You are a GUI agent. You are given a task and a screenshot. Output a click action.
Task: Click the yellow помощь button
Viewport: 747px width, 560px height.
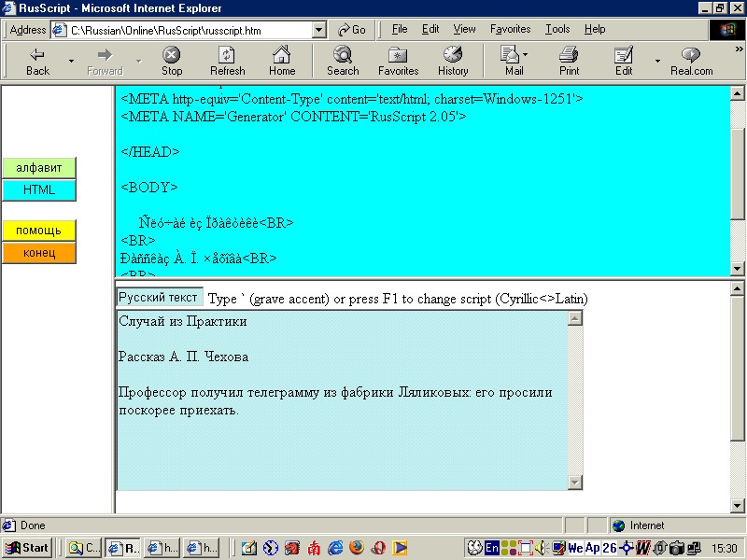pos(39,231)
